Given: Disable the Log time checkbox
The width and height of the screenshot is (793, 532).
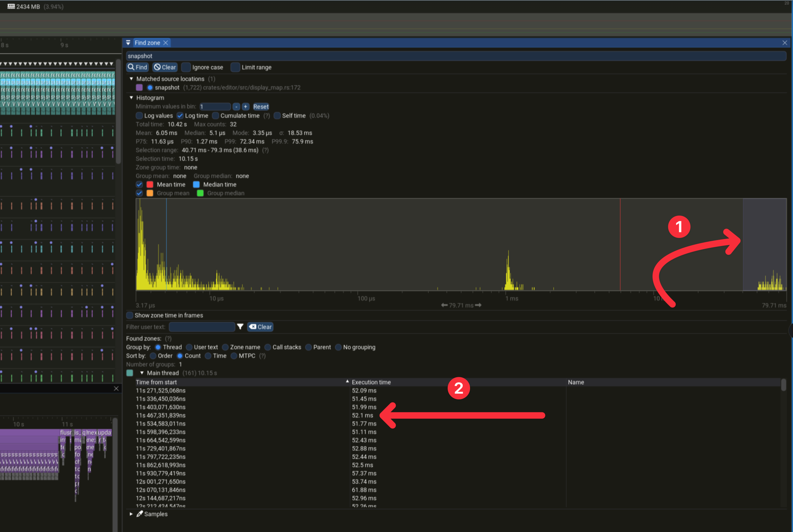Looking at the screenshot, I should pos(180,115).
